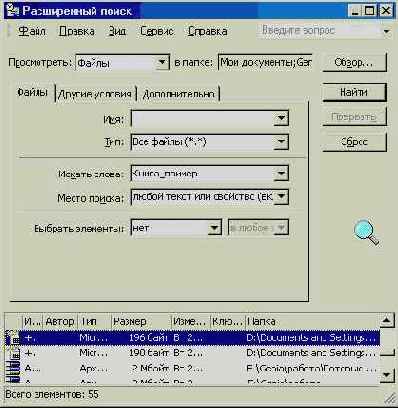
Task: Click the 'D:\Documents and Settings' folder cell in second row
Action: 311,353
